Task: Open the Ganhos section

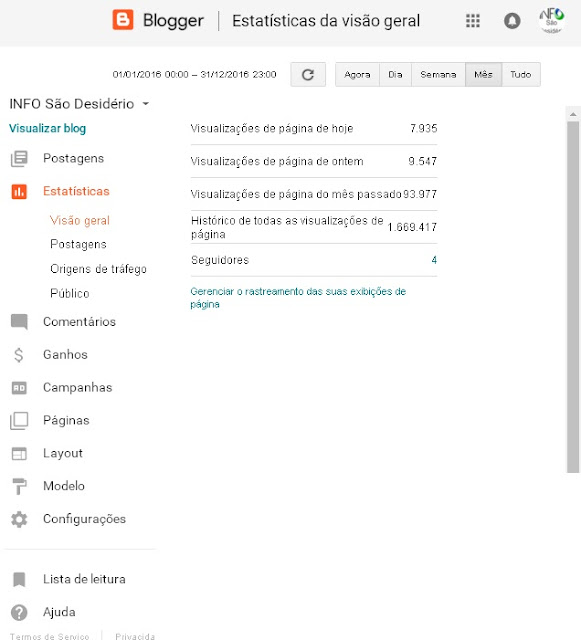Action: 65,355
